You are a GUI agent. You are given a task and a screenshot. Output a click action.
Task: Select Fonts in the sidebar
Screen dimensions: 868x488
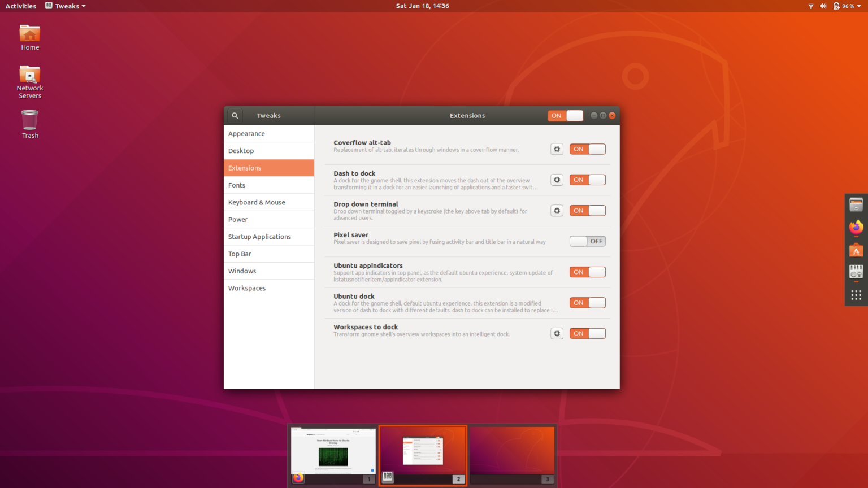[269, 185]
